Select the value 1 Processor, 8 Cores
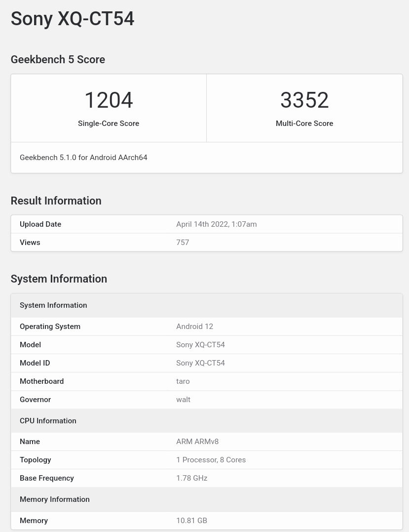409x532 pixels. [211, 460]
